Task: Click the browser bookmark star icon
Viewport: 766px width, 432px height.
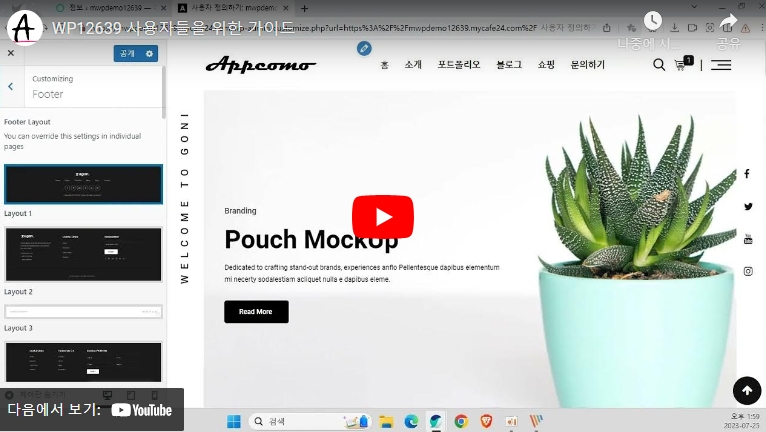Action: coord(631,28)
